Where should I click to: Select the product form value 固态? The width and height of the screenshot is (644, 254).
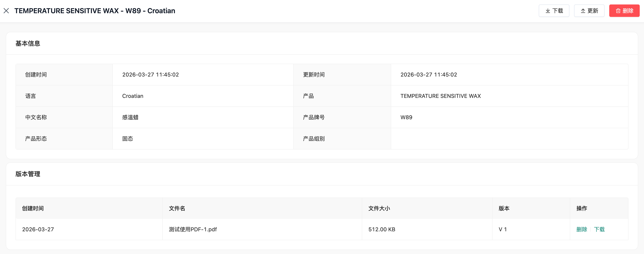128,139
